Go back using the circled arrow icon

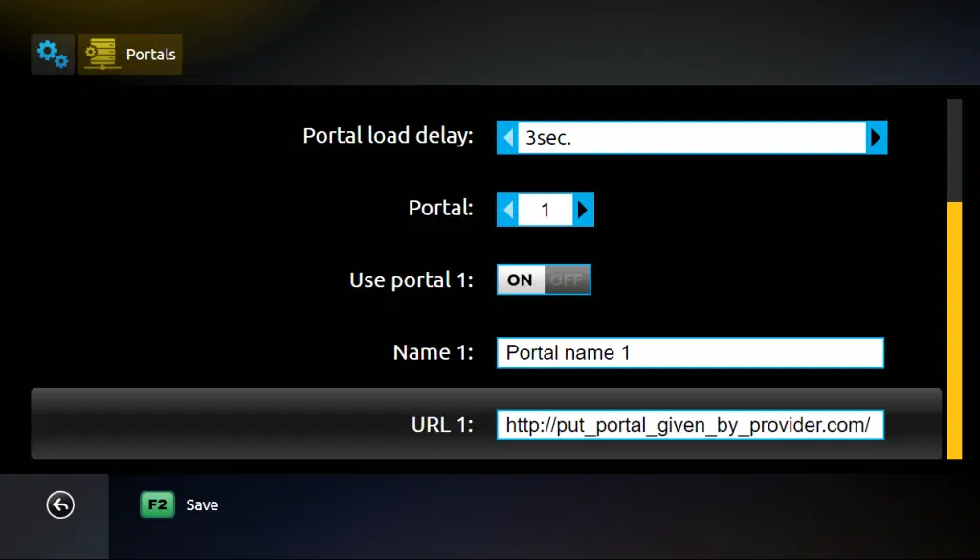click(x=60, y=505)
